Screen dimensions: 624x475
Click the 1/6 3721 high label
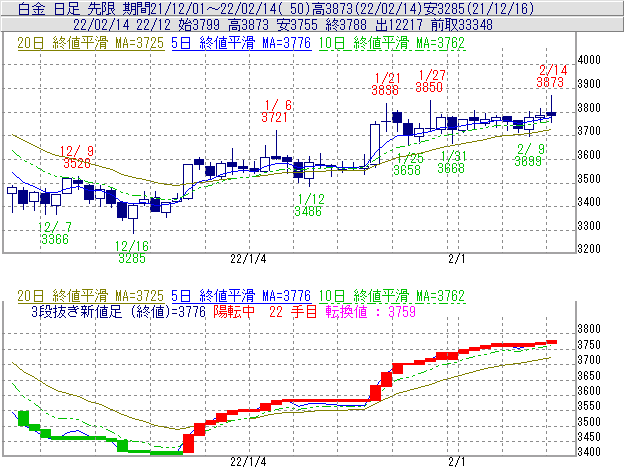click(x=275, y=111)
